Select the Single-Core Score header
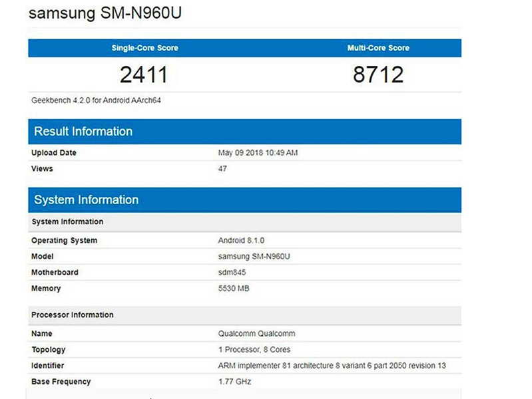Screen dimensions: 532x399 (x=144, y=49)
